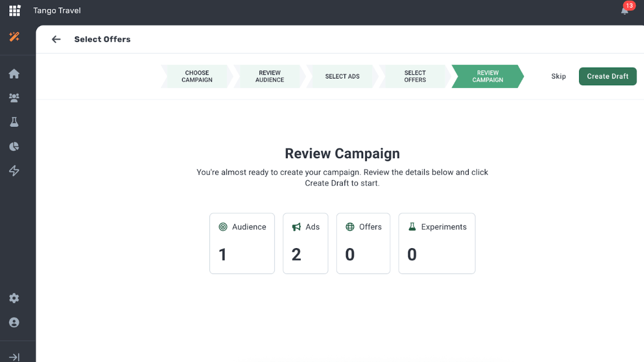This screenshot has width=644, height=362.
Task: Select the Audience summary card
Action: [x=242, y=243]
